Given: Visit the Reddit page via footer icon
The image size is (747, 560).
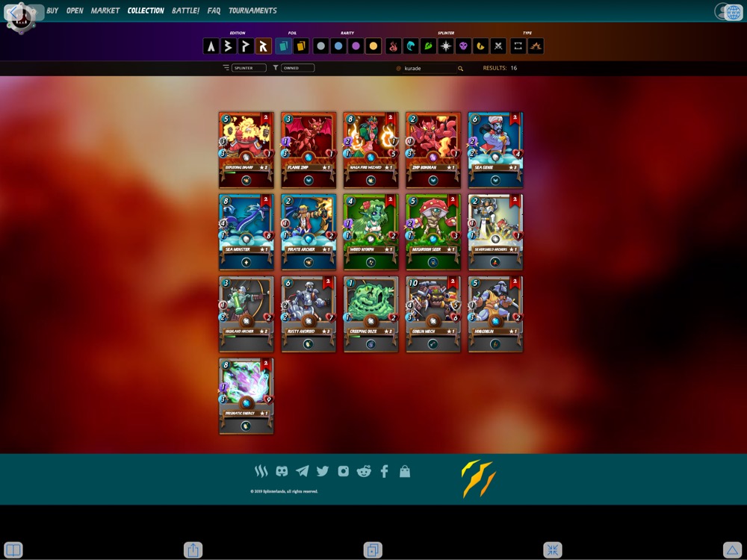Looking at the screenshot, I should click(364, 471).
